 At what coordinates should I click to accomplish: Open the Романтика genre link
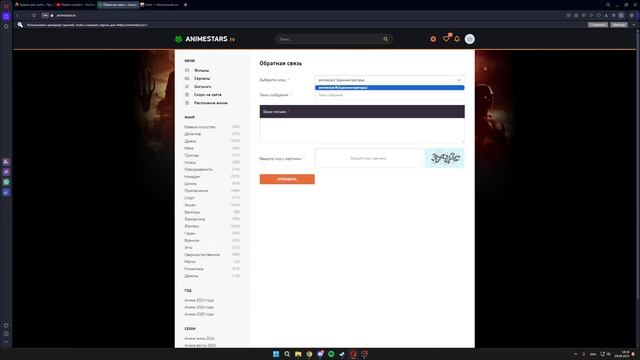tap(194, 269)
